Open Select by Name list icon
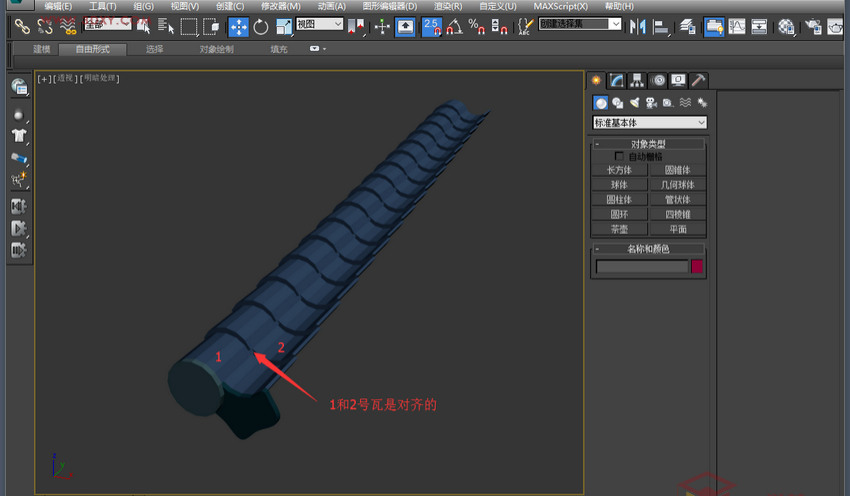 coord(165,26)
